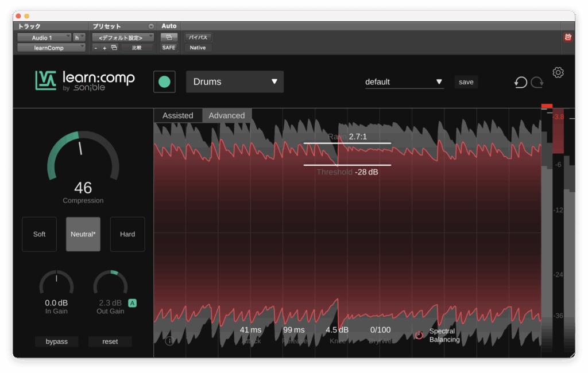
Task: Open the <デフォルト設定> preset dropdown
Action: point(123,37)
